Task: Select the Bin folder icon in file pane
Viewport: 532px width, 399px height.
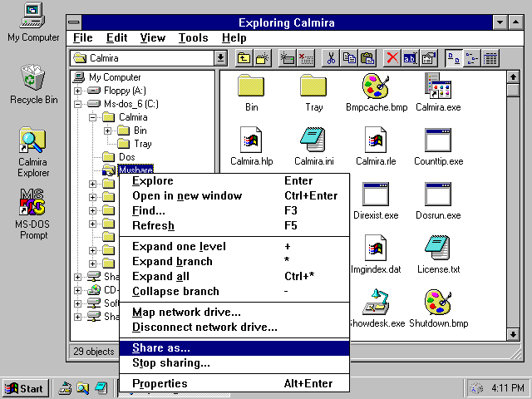Action: pyautogui.click(x=251, y=86)
